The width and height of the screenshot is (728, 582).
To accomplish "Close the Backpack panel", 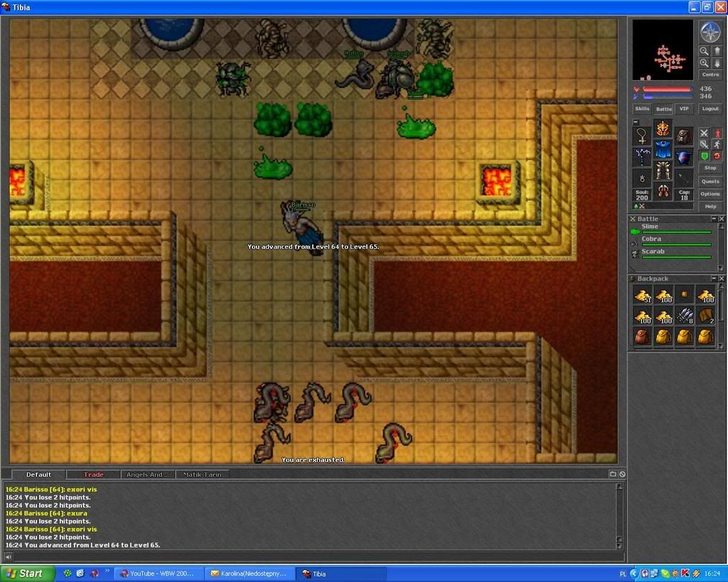I will coord(722,278).
